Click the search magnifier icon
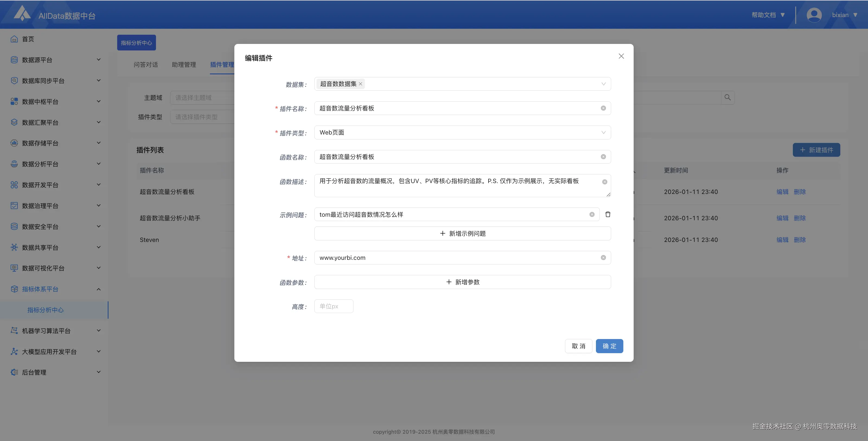Viewport: 868px width, 441px height. [x=727, y=97]
